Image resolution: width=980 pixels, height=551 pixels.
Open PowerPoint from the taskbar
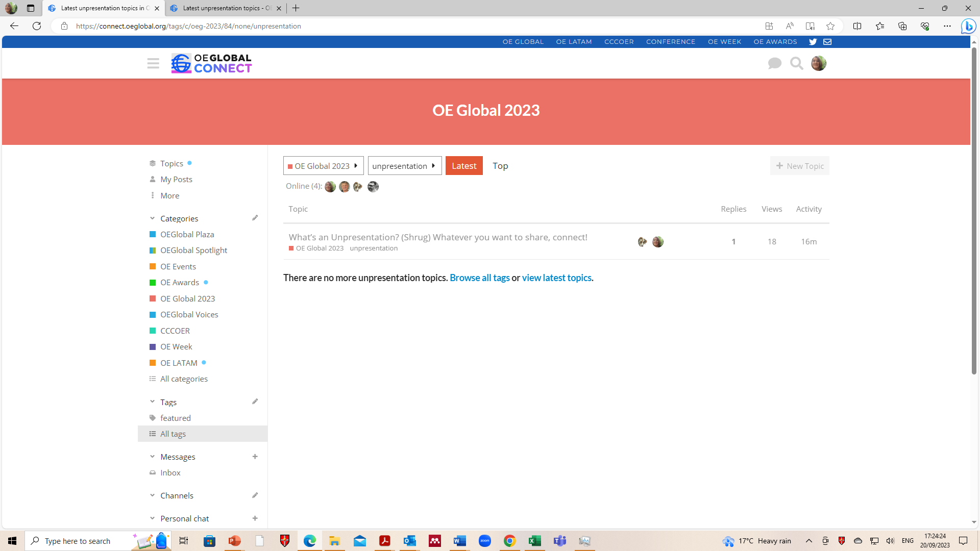coord(235,541)
